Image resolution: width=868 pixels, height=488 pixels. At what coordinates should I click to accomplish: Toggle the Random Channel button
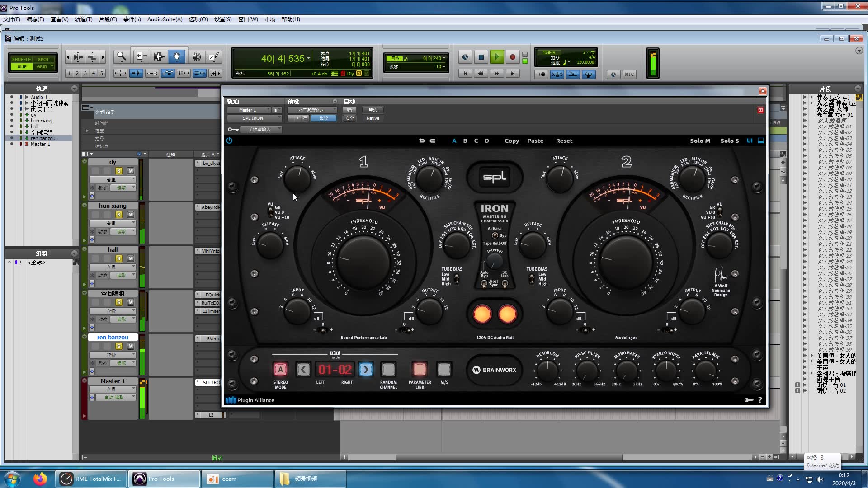click(388, 370)
